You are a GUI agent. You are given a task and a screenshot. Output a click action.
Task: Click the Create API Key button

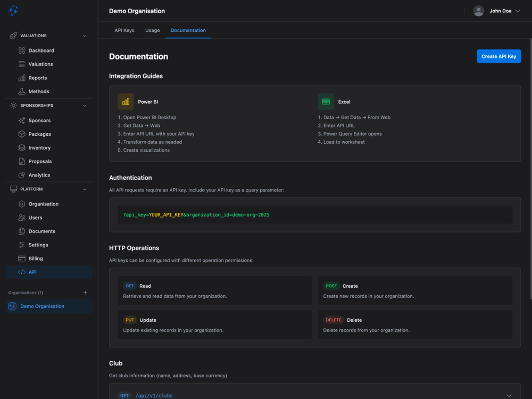498,56
